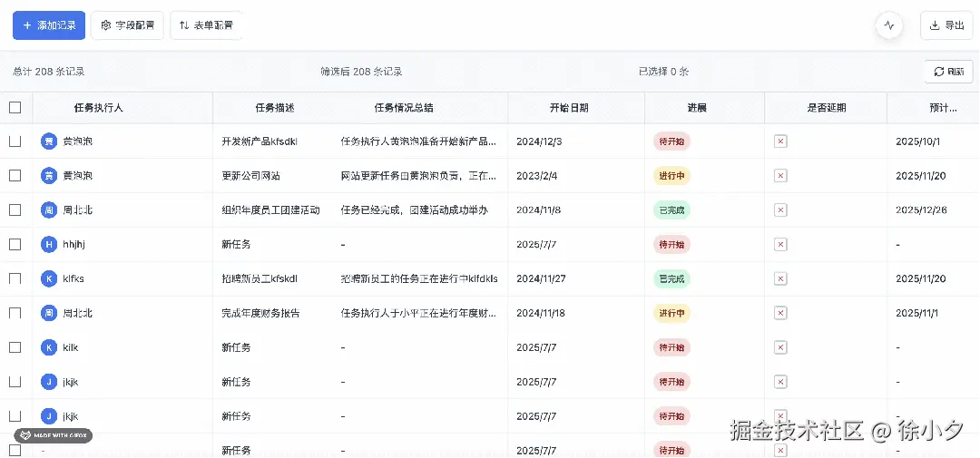The width and height of the screenshot is (980, 458).
Task: Tick checkbox for 开发新产品kfsdkl row
Action: pyautogui.click(x=15, y=141)
